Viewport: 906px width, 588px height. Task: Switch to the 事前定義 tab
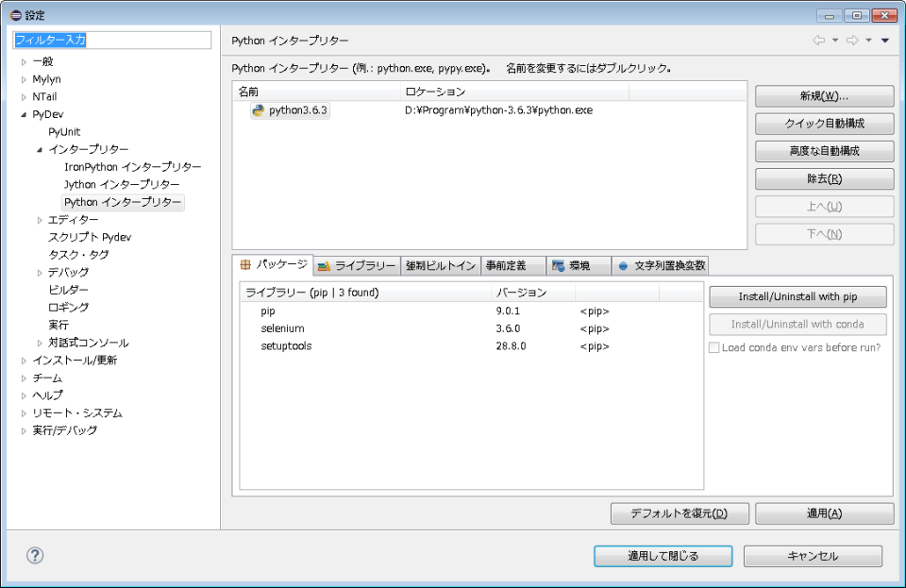506,265
